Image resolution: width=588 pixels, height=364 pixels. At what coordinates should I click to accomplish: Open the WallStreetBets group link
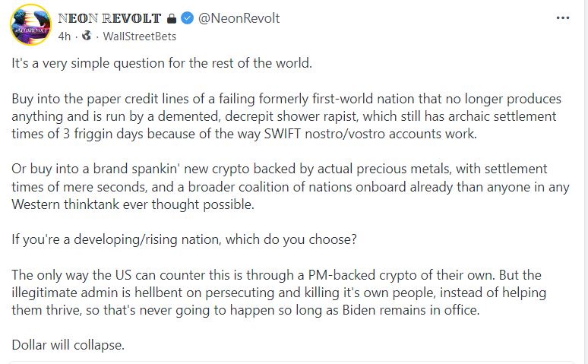(x=140, y=36)
